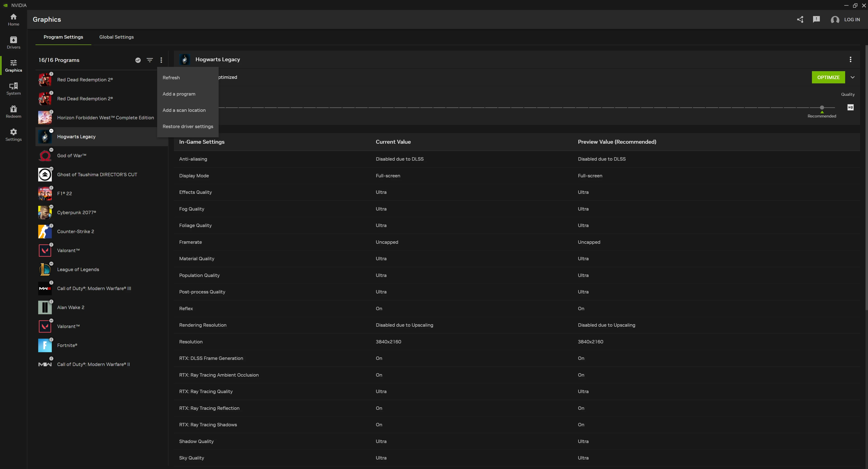Screen dimensions: 868x469
Task: Select Counter-Strike 2 from the programs
Action: 76,232
